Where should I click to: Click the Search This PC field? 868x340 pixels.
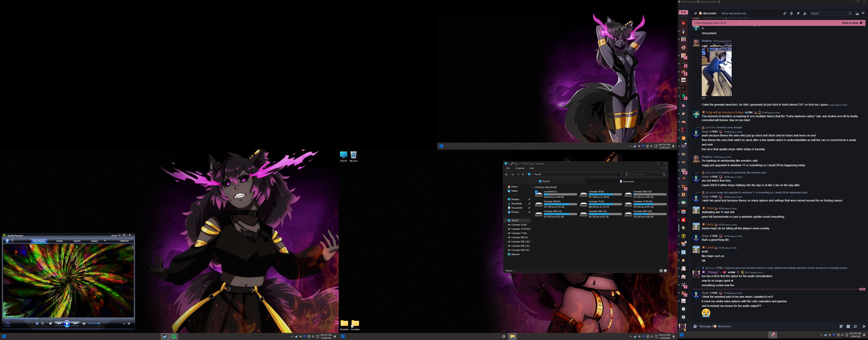point(648,175)
